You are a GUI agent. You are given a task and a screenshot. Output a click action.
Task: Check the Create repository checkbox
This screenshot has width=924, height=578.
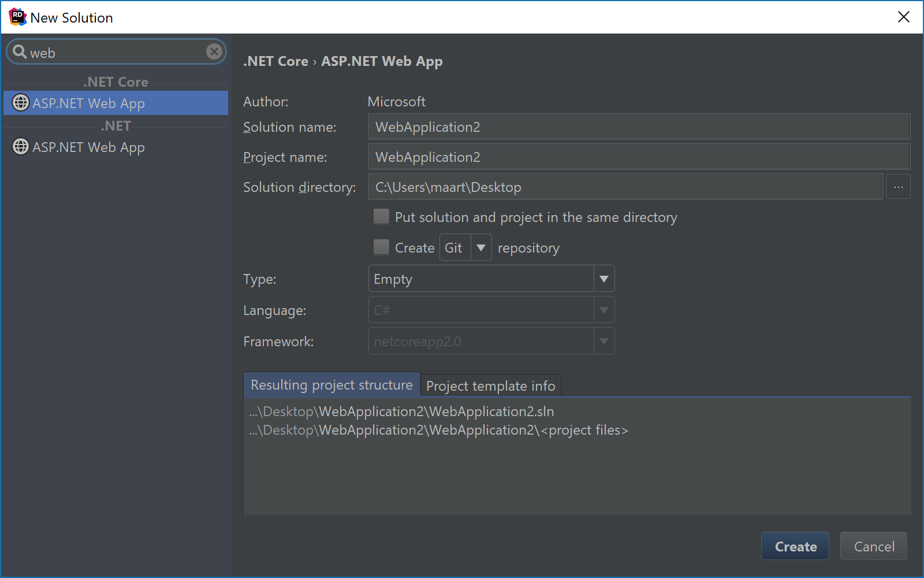[x=381, y=247]
